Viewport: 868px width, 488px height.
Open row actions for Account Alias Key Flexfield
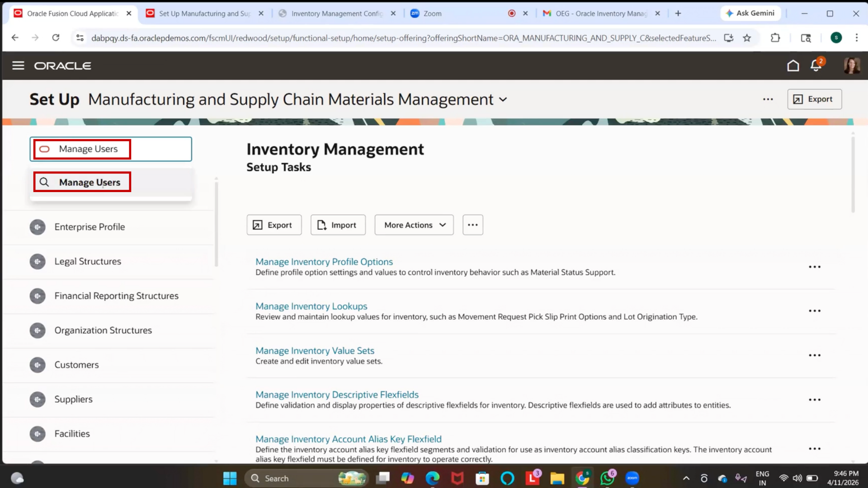click(814, 449)
